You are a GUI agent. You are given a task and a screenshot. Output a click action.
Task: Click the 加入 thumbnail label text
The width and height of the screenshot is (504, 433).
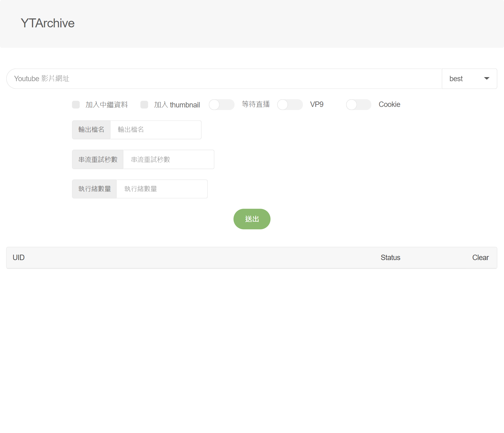click(x=177, y=105)
